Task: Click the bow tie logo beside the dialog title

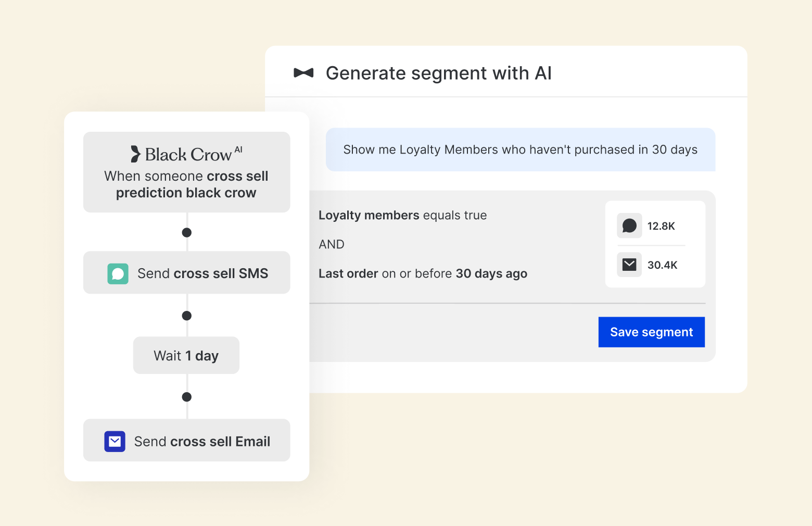Action: 303,73
